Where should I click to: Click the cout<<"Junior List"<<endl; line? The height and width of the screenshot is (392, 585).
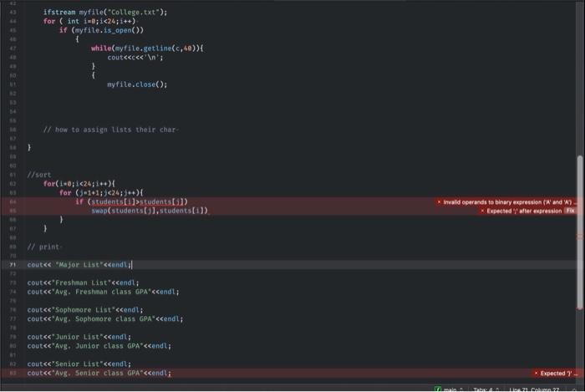79,337
